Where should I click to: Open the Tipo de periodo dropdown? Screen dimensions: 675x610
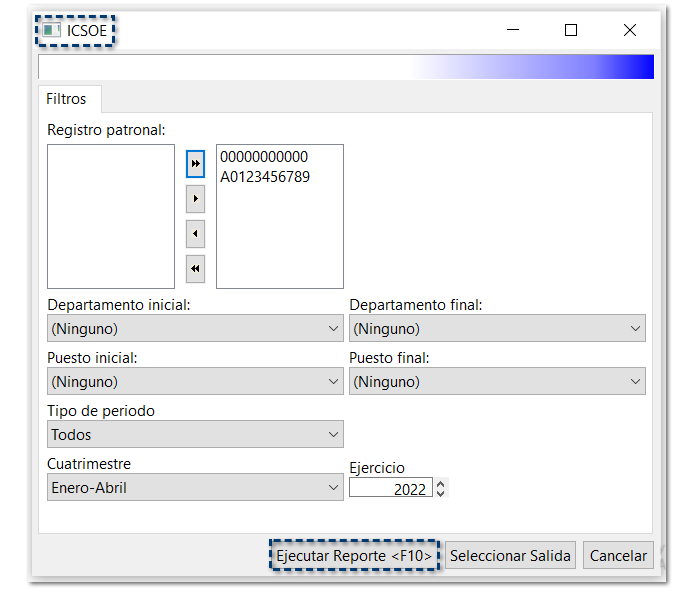195,435
